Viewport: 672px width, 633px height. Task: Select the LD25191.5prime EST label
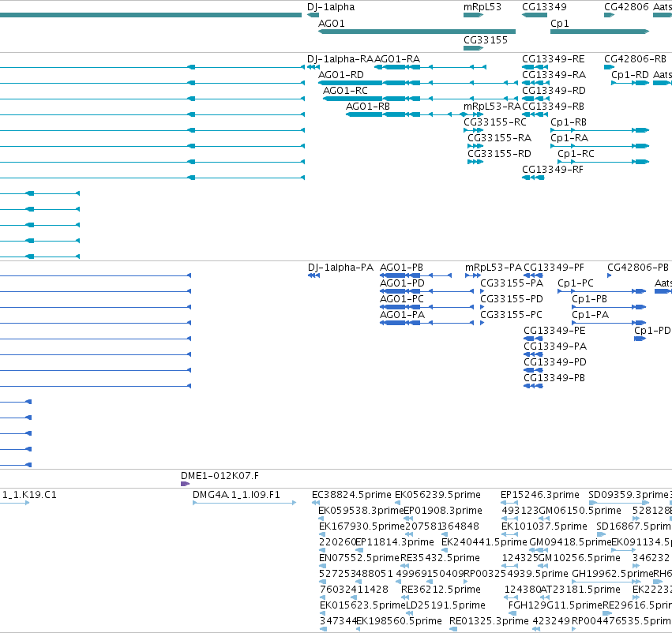pyautogui.click(x=445, y=605)
